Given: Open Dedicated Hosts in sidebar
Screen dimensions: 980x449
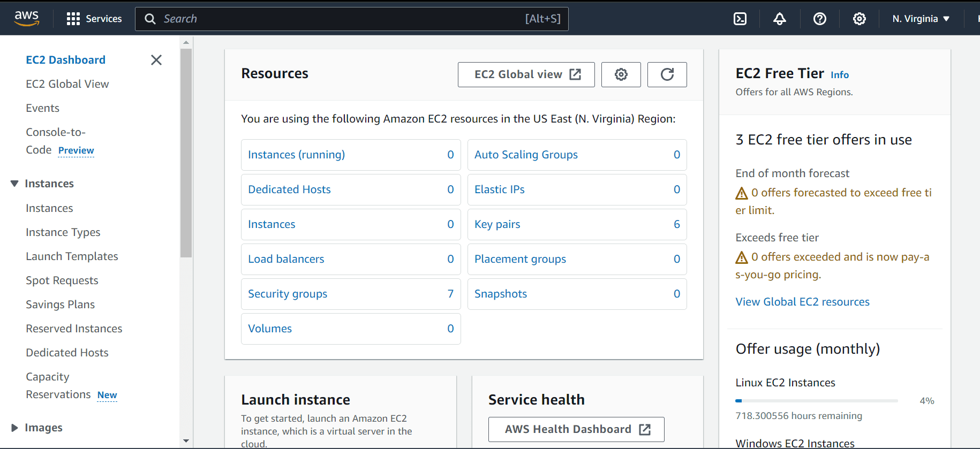Looking at the screenshot, I should click(67, 353).
